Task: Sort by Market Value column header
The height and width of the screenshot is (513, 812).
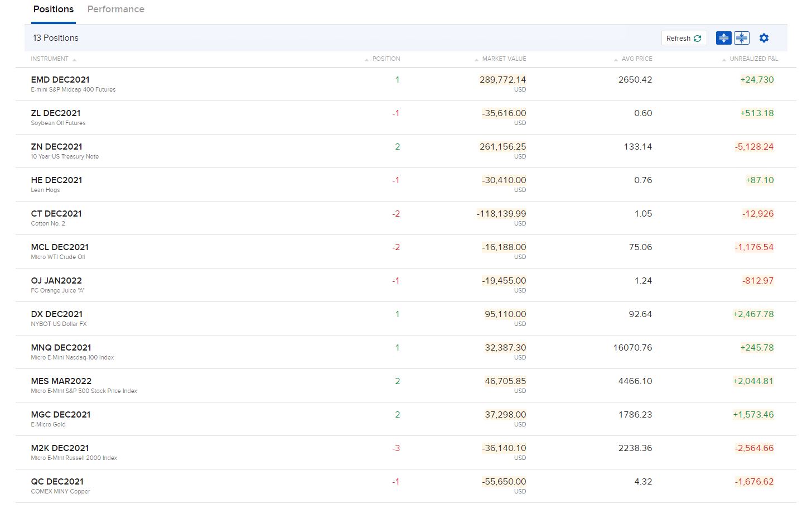Action: point(504,59)
